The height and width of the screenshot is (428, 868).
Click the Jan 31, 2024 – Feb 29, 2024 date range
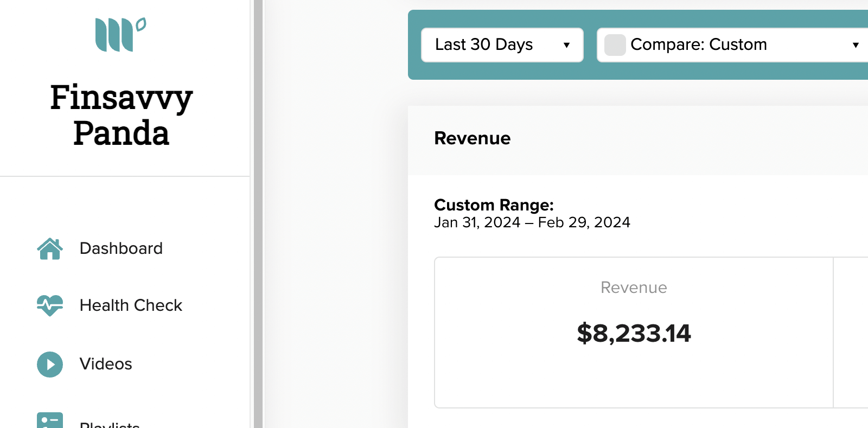(532, 222)
